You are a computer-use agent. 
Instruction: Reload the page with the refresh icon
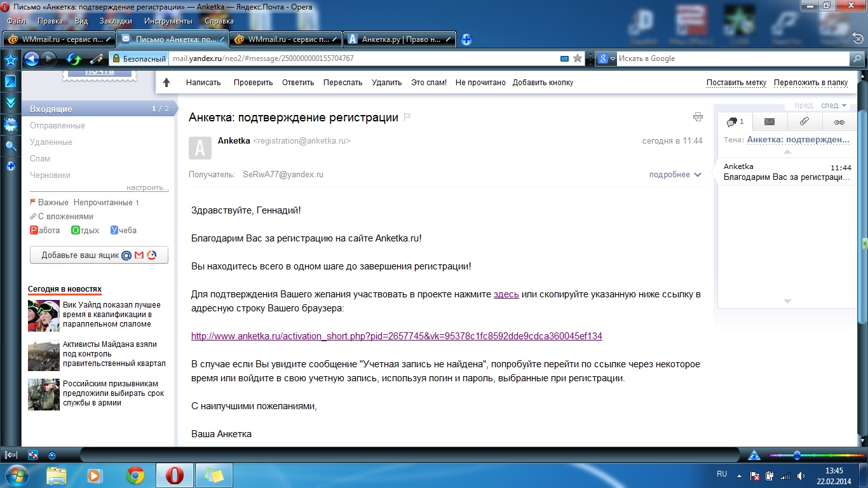click(x=74, y=59)
